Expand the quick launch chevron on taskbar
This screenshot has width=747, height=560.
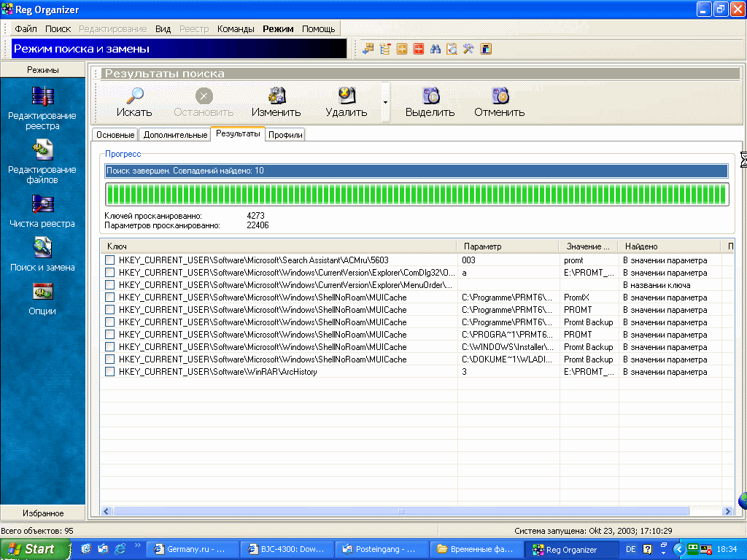pos(138,545)
